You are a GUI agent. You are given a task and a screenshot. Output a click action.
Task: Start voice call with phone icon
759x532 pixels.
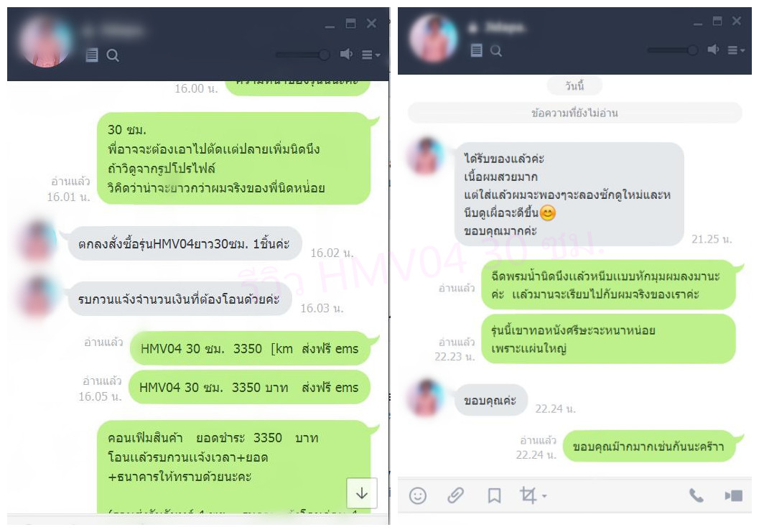pyautogui.click(x=696, y=495)
